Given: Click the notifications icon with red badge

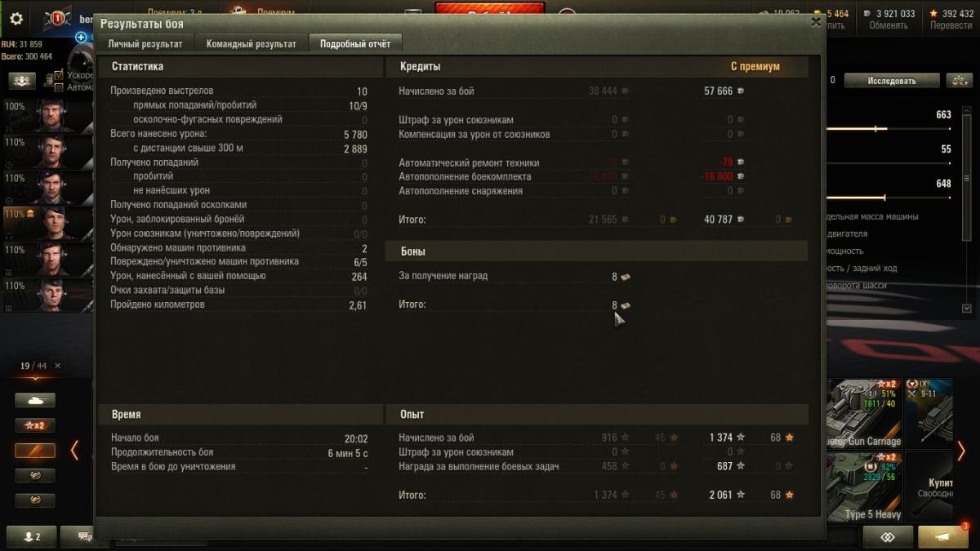Looking at the screenshot, I should coord(942,536).
